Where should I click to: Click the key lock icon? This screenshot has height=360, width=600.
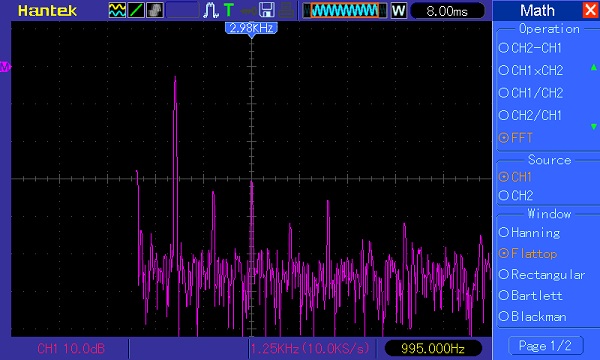click(x=248, y=11)
